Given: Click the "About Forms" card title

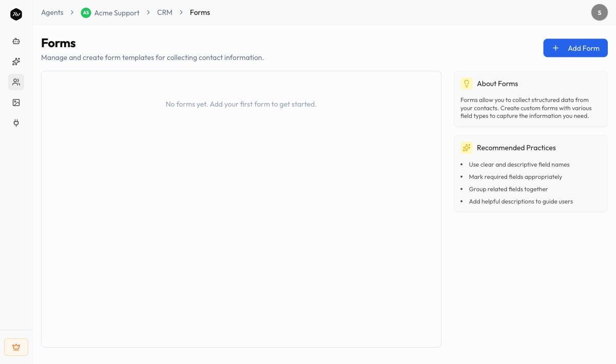Looking at the screenshot, I should (x=497, y=84).
